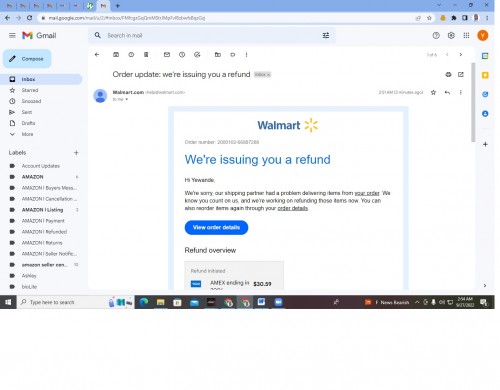Open Microsoft Edge from the taskbar
The height and width of the screenshot is (390, 500).
point(144,302)
